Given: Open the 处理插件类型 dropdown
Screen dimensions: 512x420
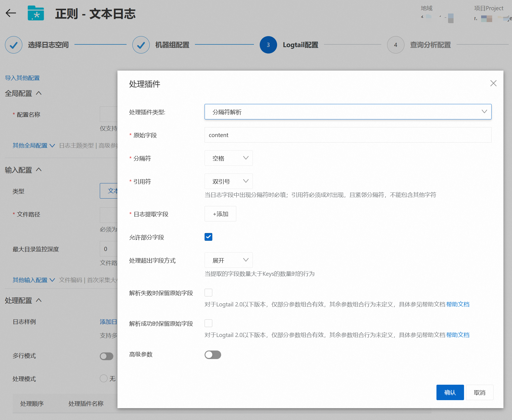Looking at the screenshot, I should point(348,112).
